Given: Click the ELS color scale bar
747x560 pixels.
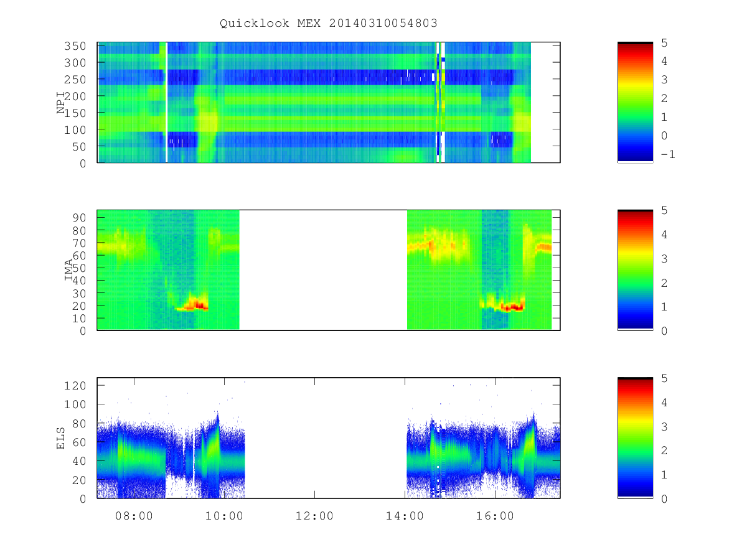Looking at the screenshot, I should click(635, 437).
